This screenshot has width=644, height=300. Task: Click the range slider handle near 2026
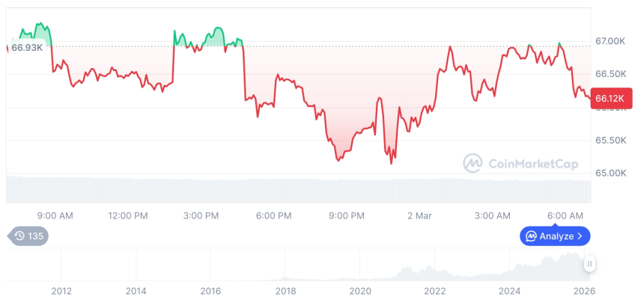589,264
